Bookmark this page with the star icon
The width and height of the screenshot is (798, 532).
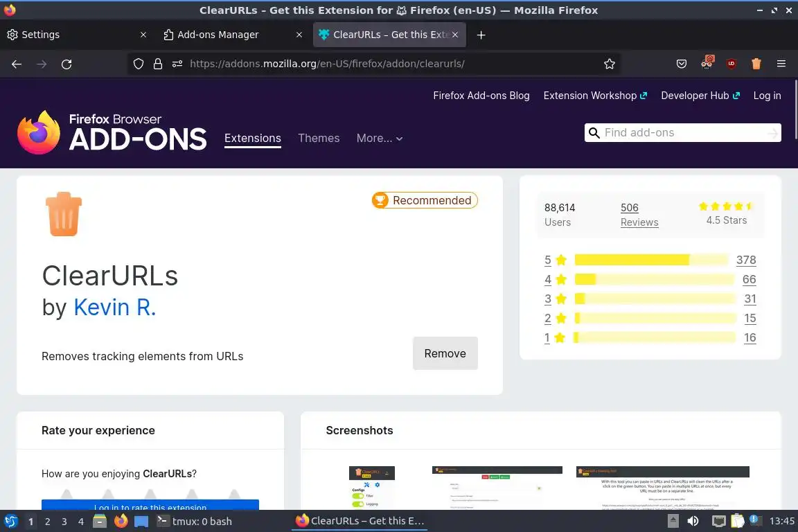click(609, 64)
